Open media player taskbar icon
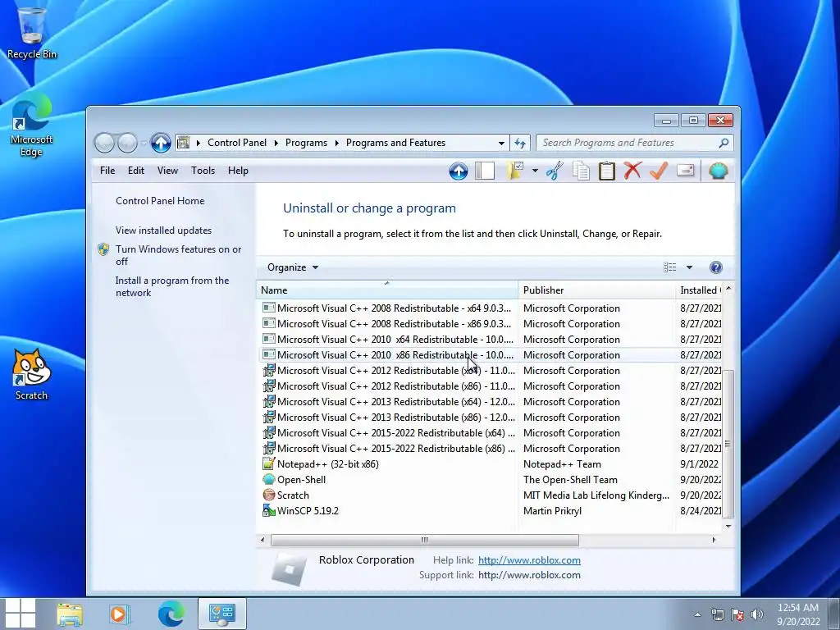Image resolution: width=840 pixels, height=630 pixels. click(119, 614)
